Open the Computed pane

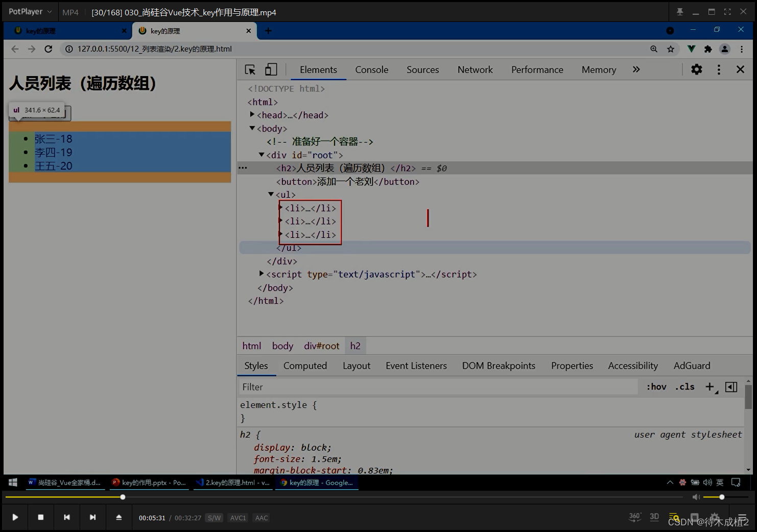305,366
